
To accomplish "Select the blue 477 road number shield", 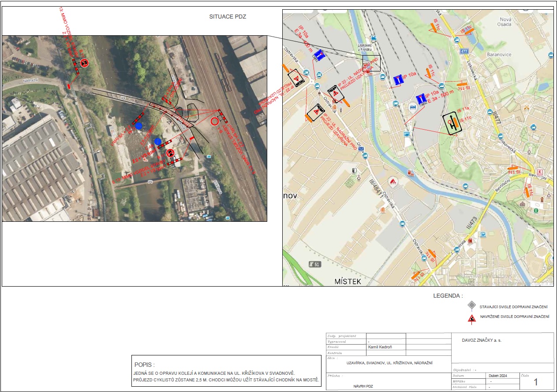I will [x=464, y=51].
